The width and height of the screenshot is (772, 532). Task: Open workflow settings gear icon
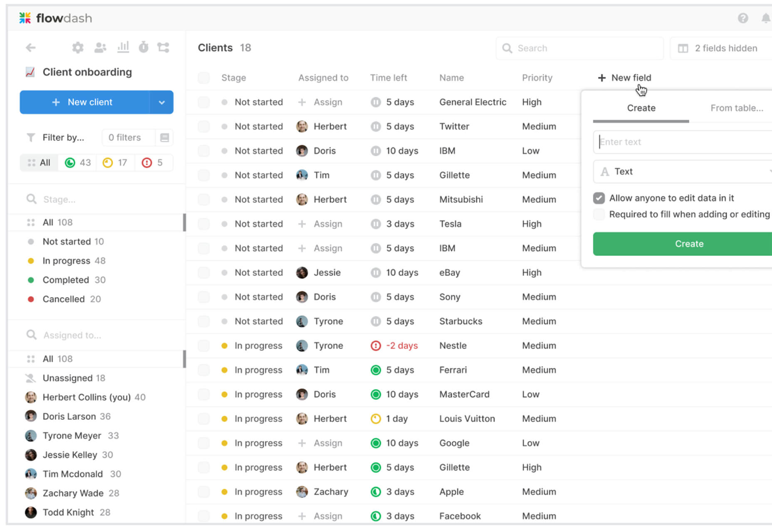pos(78,47)
